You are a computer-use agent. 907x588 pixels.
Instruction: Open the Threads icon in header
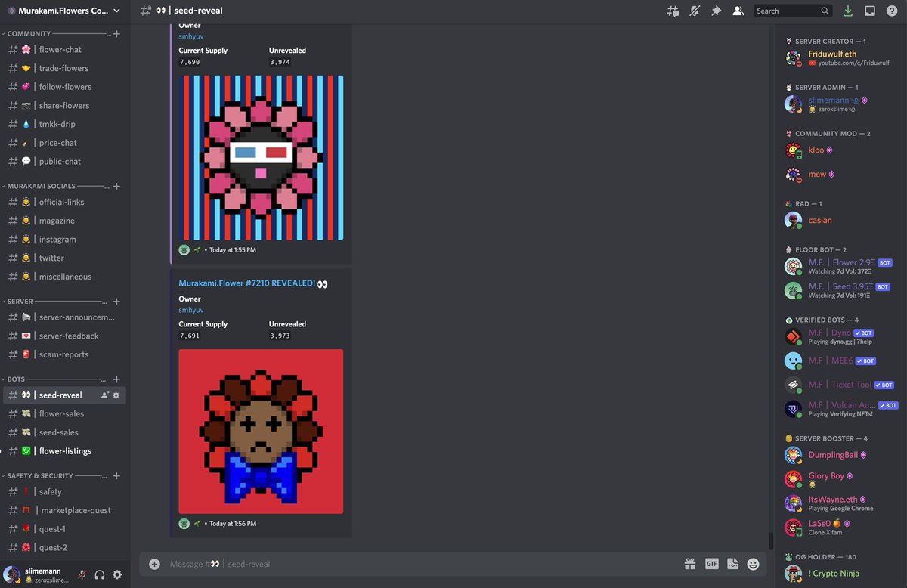point(673,11)
